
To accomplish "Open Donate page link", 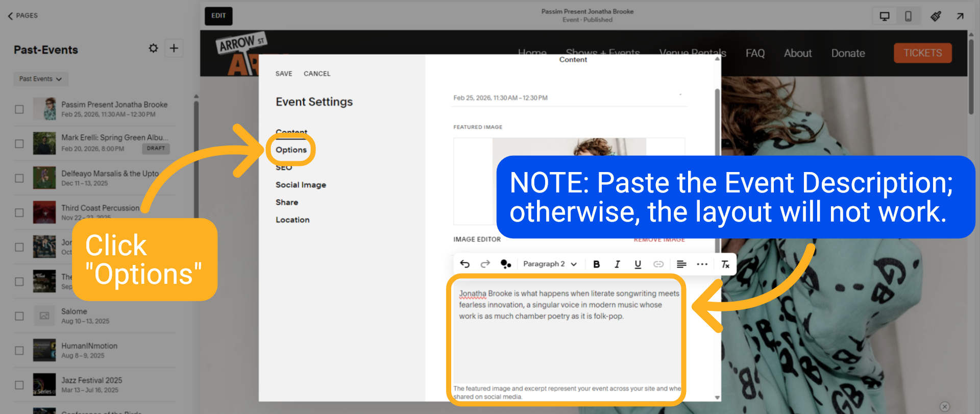I will [x=848, y=53].
